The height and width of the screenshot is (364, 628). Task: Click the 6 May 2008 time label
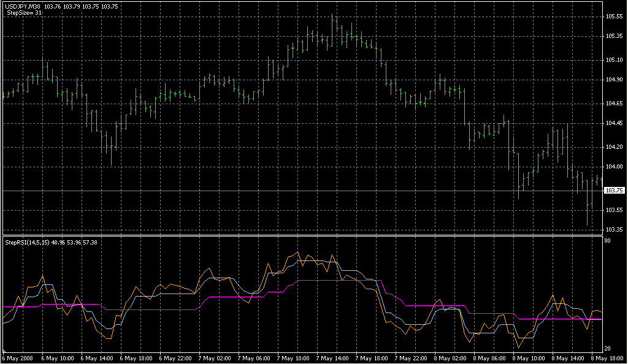click(18, 358)
